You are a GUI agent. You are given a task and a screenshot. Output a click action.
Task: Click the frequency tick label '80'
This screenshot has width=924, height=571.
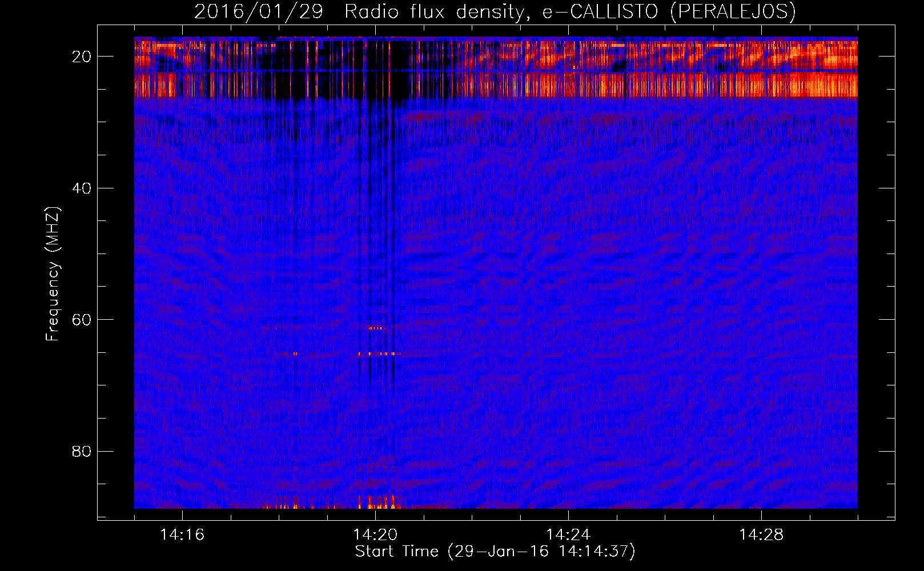pos(82,451)
